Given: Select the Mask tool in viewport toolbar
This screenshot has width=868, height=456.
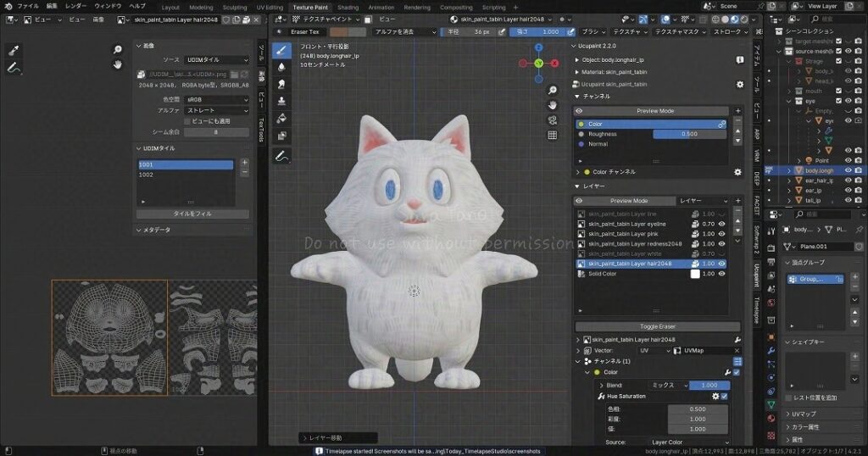Looking at the screenshot, I should pyautogui.click(x=281, y=136).
